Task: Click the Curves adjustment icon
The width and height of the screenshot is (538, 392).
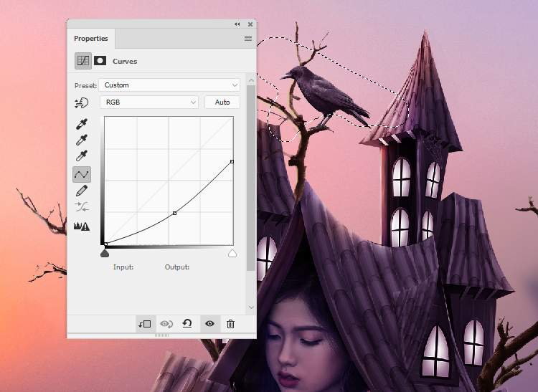Action: point(83,61)
